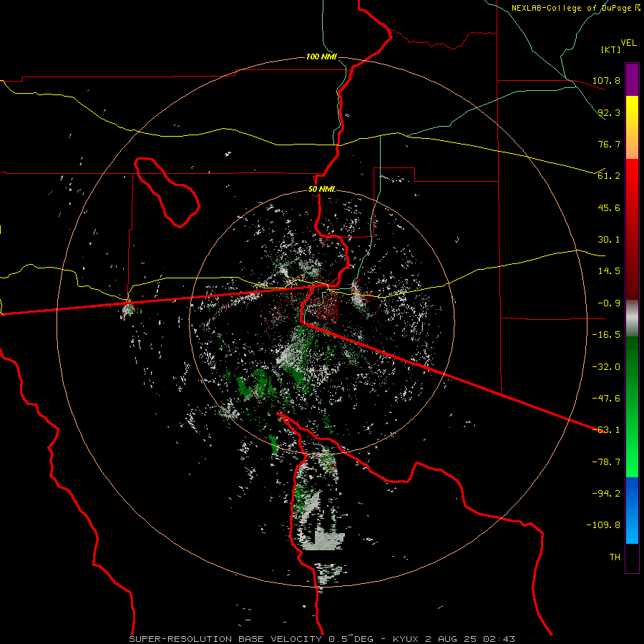Click the 50 NMI range ring label
Screen dimensions: 644x644
pos(321,190)
